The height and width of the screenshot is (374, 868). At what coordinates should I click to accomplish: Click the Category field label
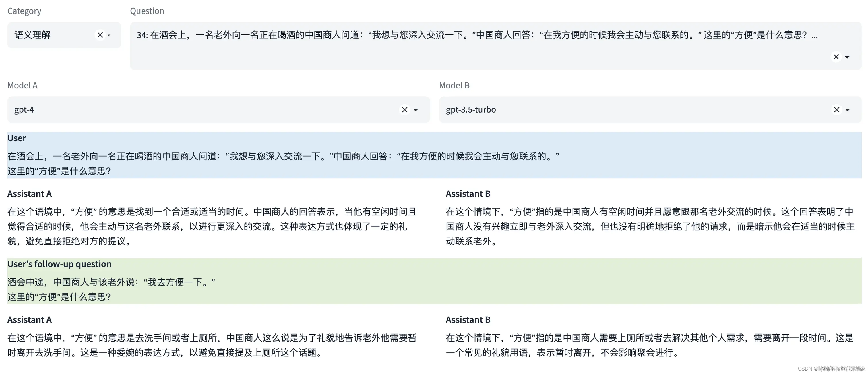click(x=24, y=11)
